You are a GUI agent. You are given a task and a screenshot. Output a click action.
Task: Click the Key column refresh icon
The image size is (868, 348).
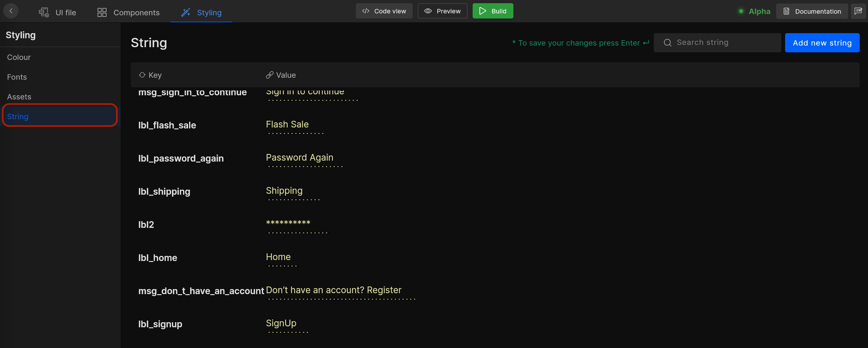coord(142,75)
